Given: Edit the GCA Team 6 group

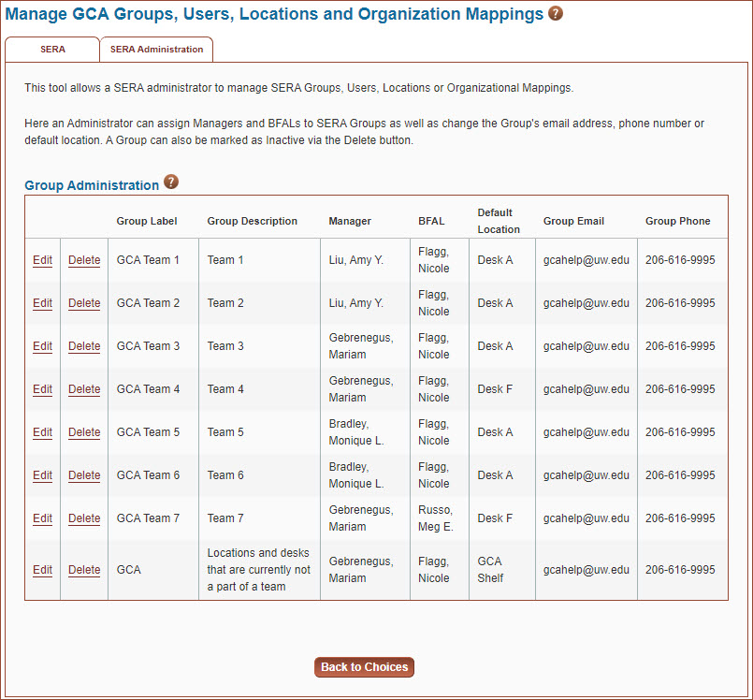Looking at the screenshot, I should click(42, 474).
